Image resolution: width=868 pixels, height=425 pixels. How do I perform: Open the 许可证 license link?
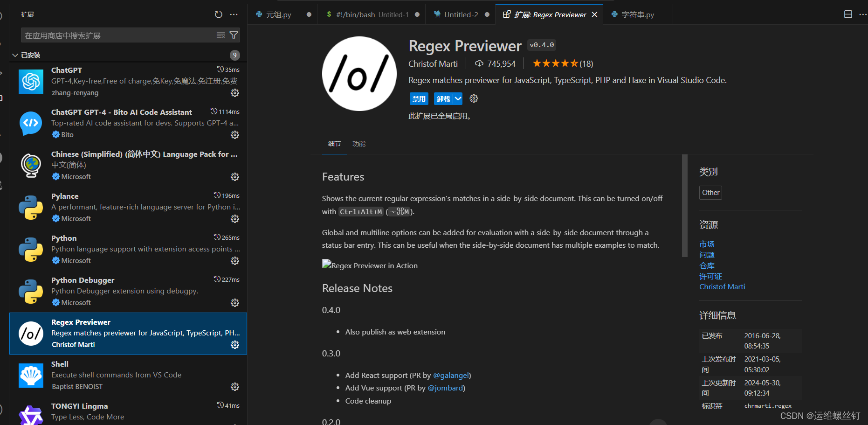coord(710,276)
